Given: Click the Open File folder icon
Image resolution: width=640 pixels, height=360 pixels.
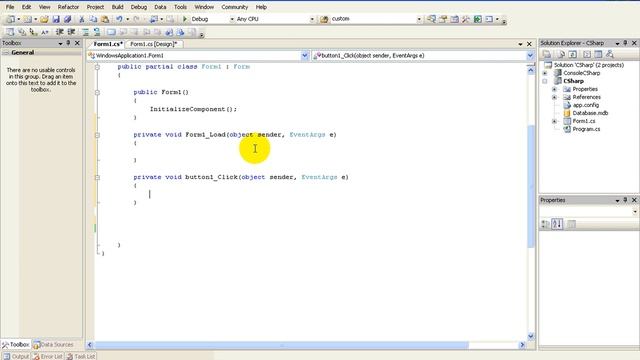Looking at the screenshot, I should pos(44,19).
